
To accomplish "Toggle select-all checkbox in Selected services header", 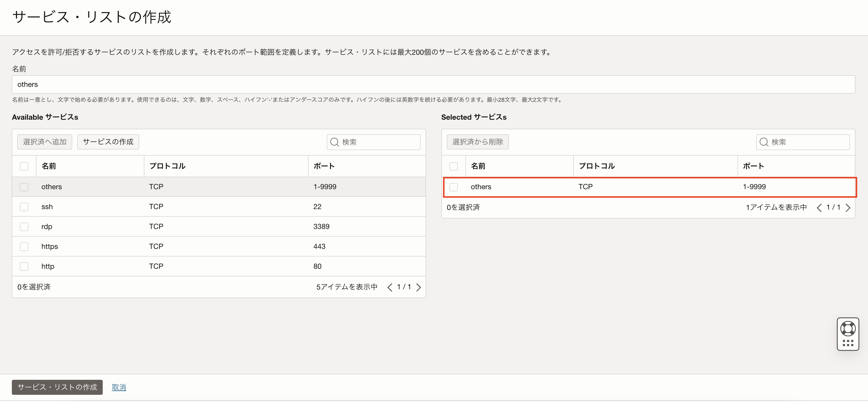I will tap(454, 166).
